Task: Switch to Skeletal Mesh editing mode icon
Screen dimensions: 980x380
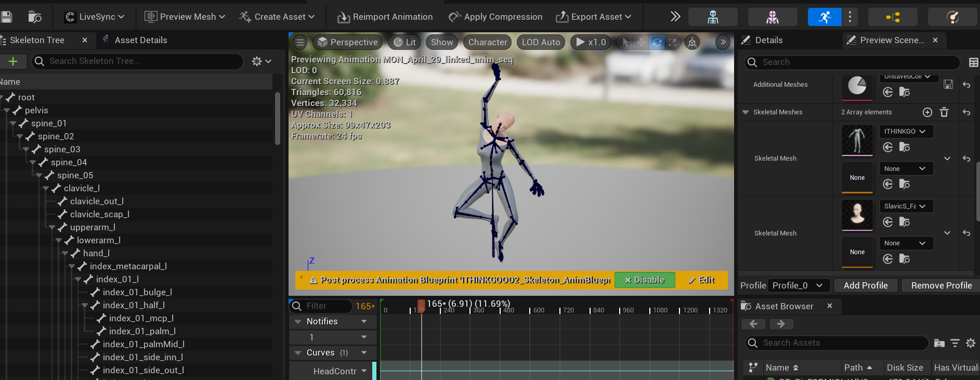Action: [773, 17]
